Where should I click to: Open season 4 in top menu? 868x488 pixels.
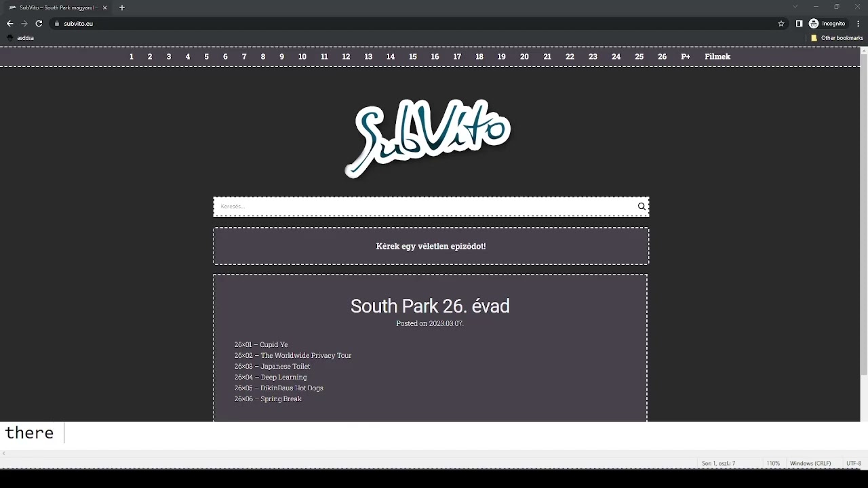click(188, 56)
